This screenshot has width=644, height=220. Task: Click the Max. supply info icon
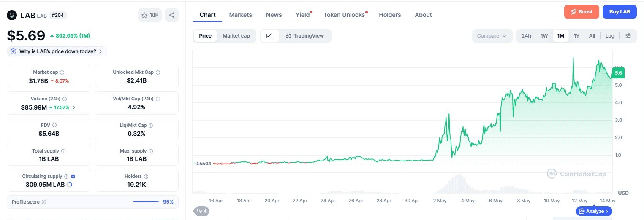tap(151, 151)
